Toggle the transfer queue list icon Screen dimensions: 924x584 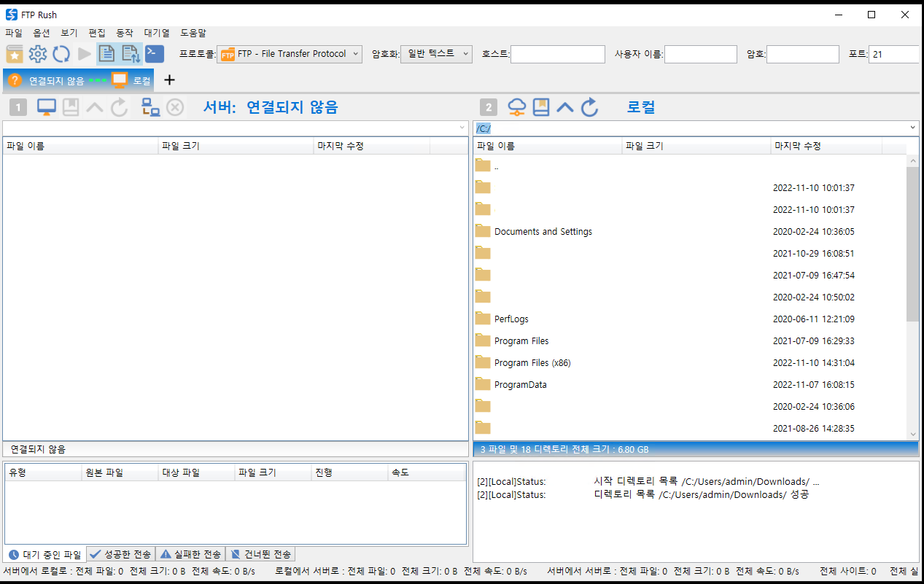(131, 53)
